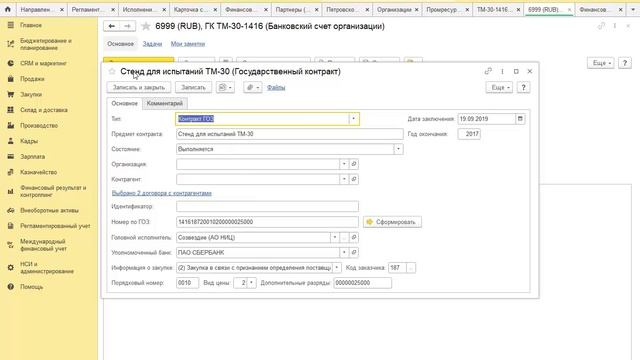This screenshot has height=360, width=640.
Task: Click the Сформировать button
Action: (x=392, y=222)
